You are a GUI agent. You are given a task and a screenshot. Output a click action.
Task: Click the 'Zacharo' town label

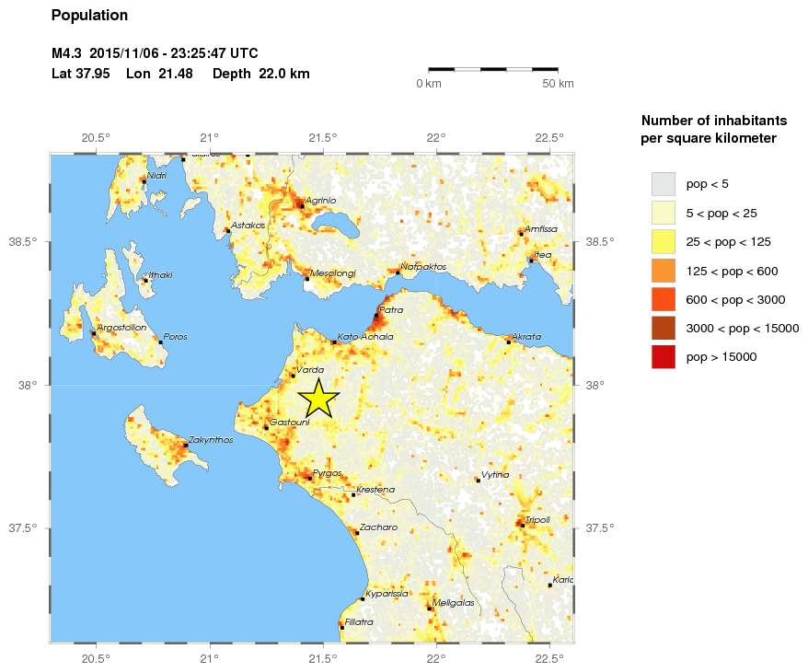(x=379, y=527)
